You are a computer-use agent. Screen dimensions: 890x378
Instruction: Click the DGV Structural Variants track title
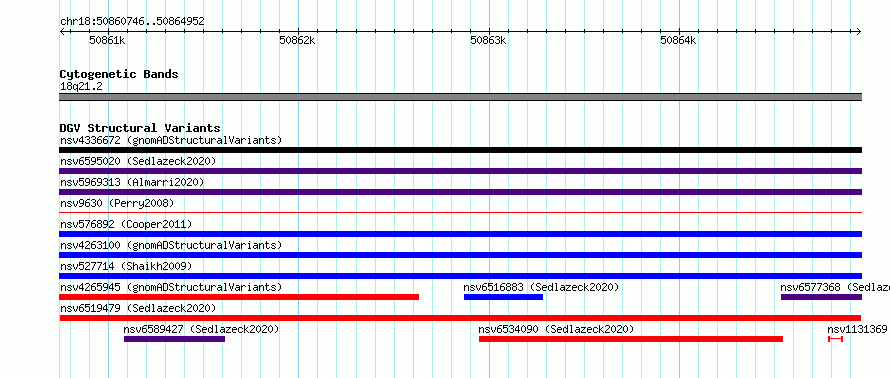click(x=140, y=128)
